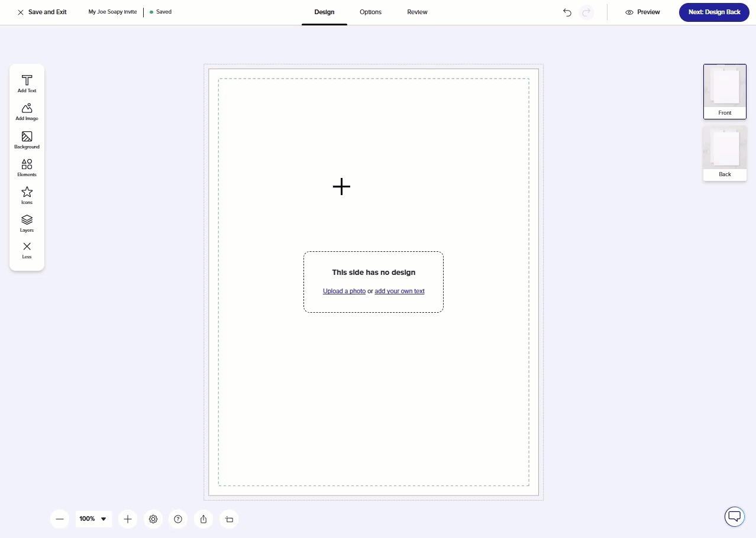Toggle the Preview eye button
Image resolution: width=756 pixels, height=538 pixels.
[642, 12]
